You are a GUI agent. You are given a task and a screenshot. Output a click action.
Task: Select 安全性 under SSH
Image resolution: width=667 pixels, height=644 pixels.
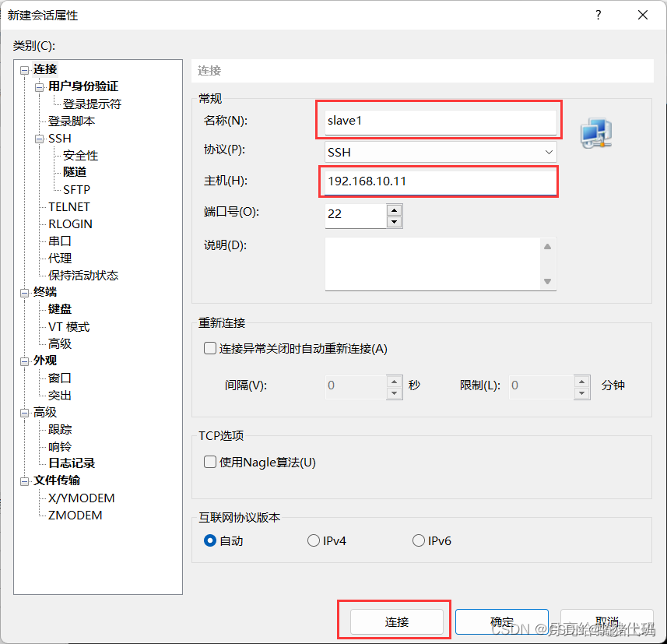coord(80,156)
